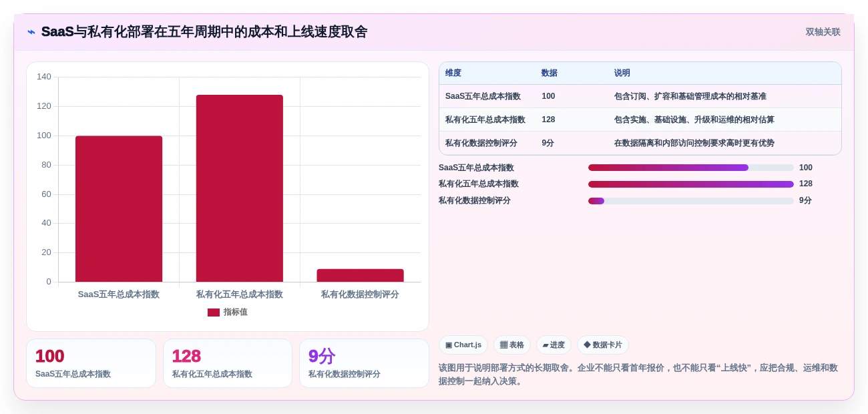The image size is (868, 414).
Task: Click the main title about SaaS与私有化部署
Action: tap(204, 32)
